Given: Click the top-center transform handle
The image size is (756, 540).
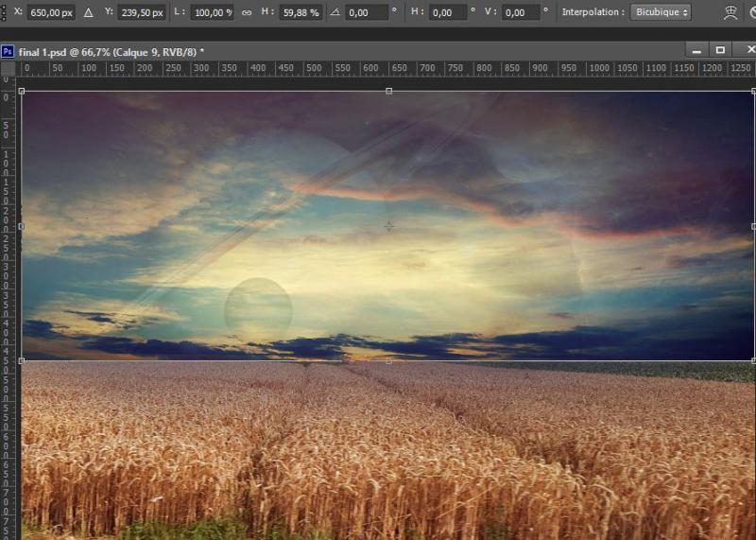Looking at the screenshot, I should point(388,91).
